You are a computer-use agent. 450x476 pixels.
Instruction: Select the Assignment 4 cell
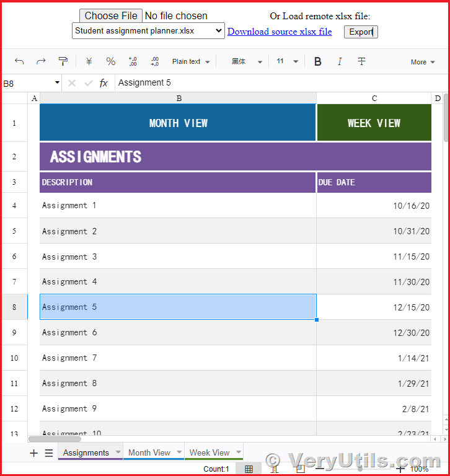point(178,282)
